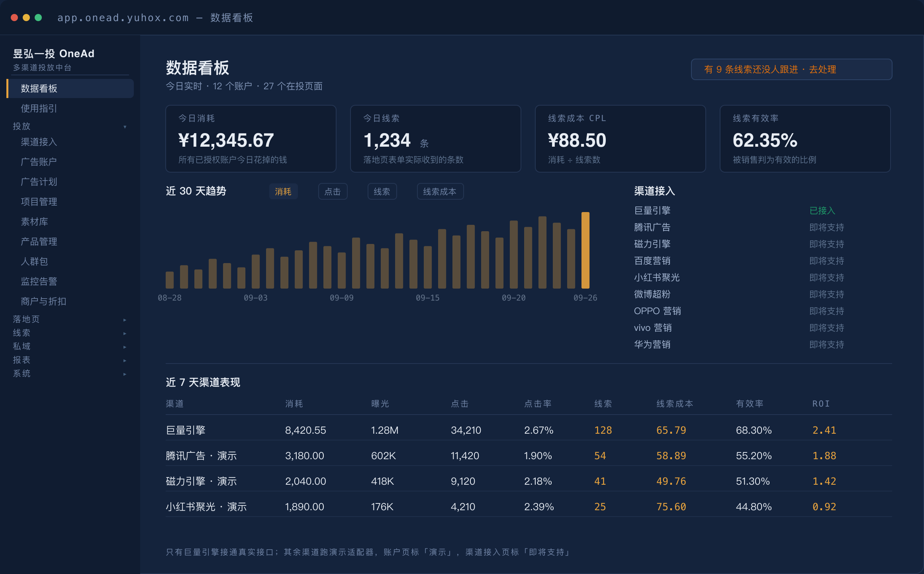Click the ROI column header
The height and width of the screenshot is (574, 924).
(821, 404)
